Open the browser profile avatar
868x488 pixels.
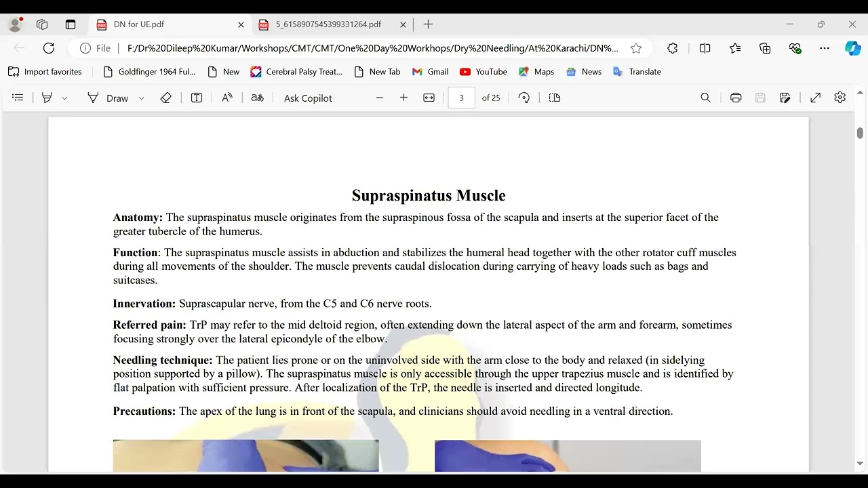pyautogui.click(x=16, y=24)
